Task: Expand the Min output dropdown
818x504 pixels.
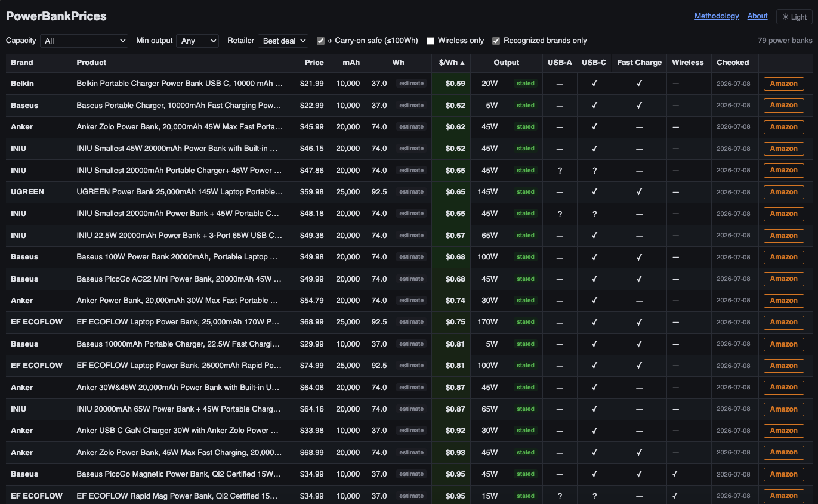Action: 197,41
